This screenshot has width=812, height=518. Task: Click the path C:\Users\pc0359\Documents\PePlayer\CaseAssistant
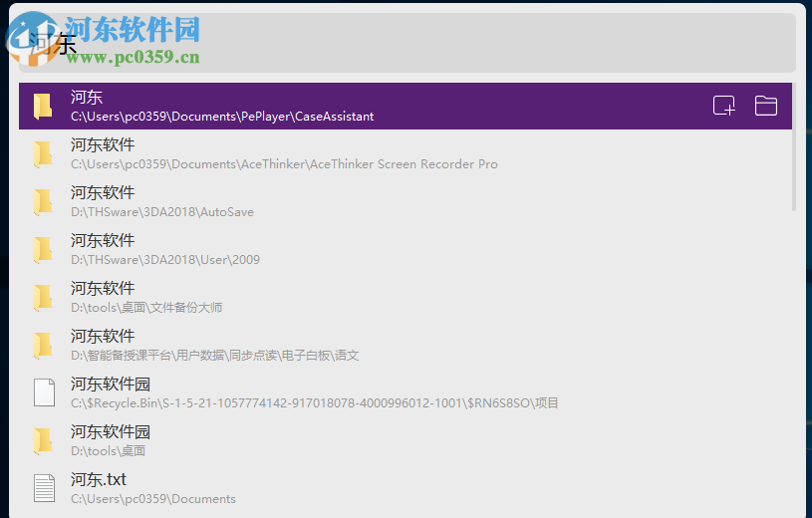[222, 117]
